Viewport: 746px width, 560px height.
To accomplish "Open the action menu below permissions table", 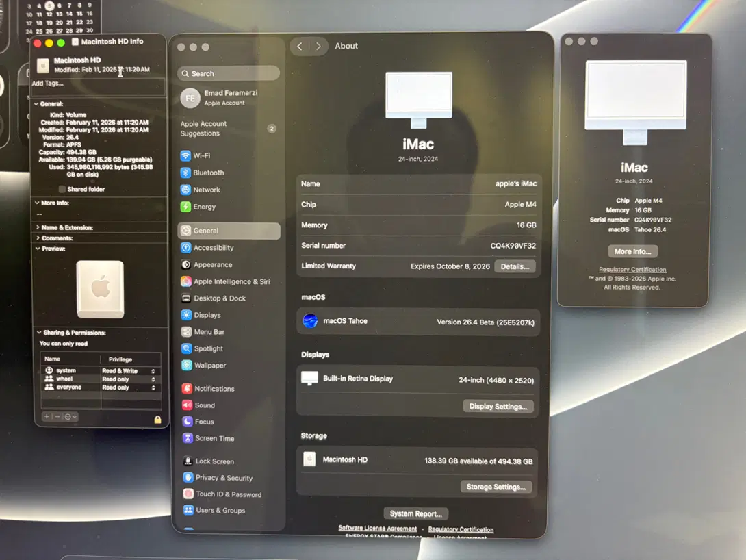I will (x=70, y=417).
